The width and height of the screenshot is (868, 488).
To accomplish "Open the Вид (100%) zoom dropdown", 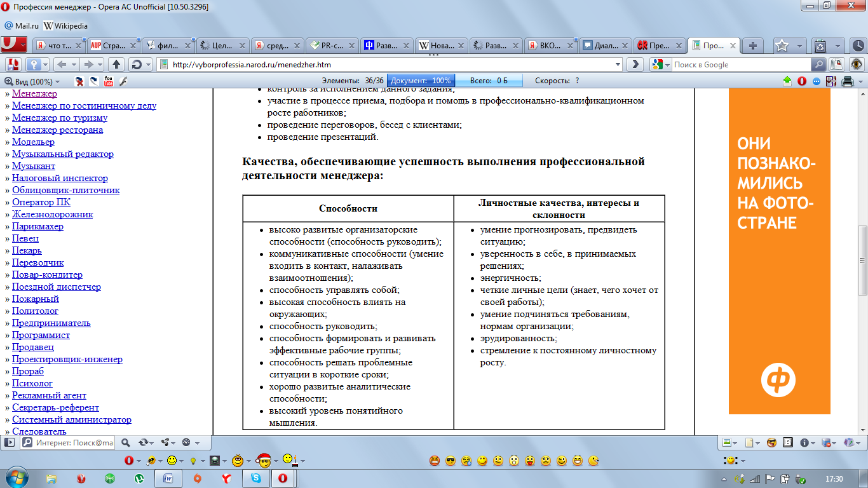I will pos(32,81).
